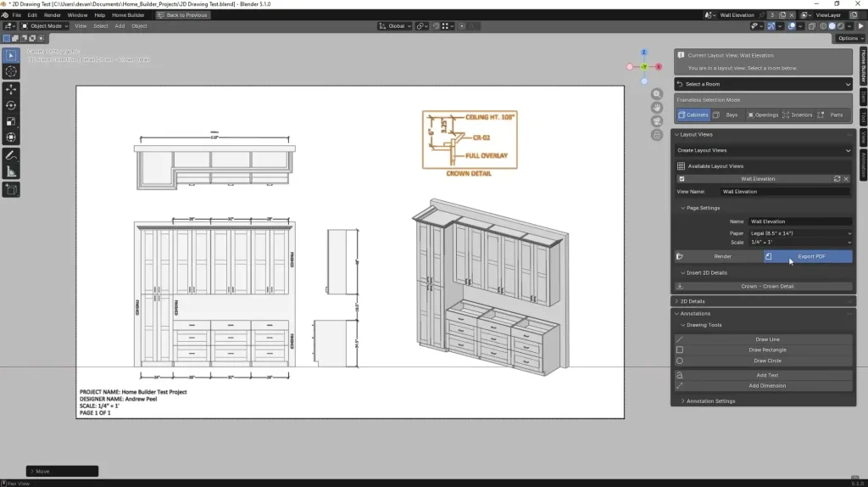Image resolution: width=868 pixels, height=487 pixels.
Task: Refresh the Wall Elevation layout view
Action: point(837,179)
